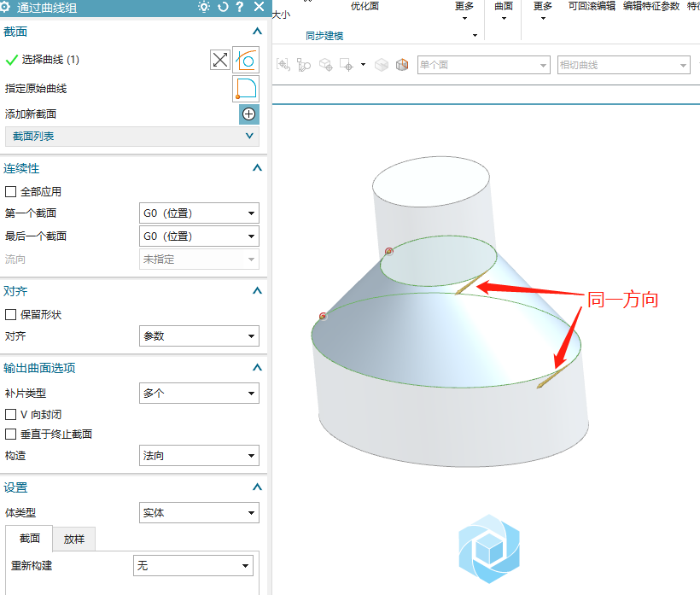The width and height of the screenshot is (700, 595).
Task: Click the 同步建模 group label
Action: tap(324, 36)
